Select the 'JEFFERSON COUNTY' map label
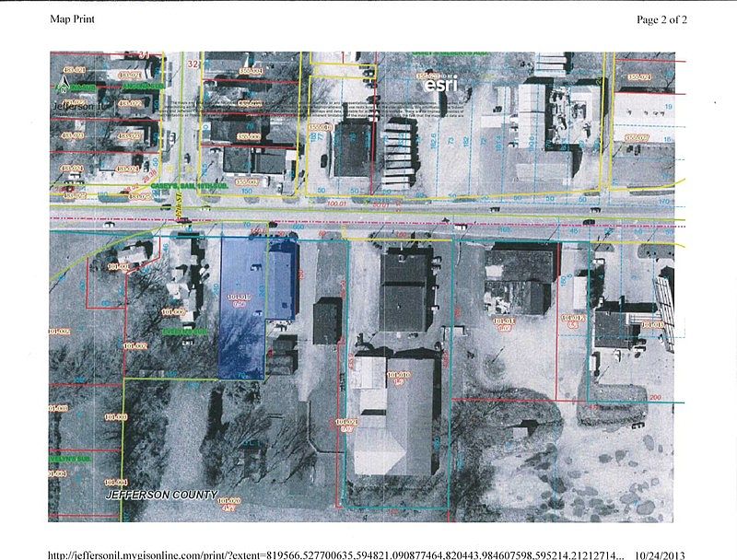The image size is (737, 560). [x=162, y=495]
